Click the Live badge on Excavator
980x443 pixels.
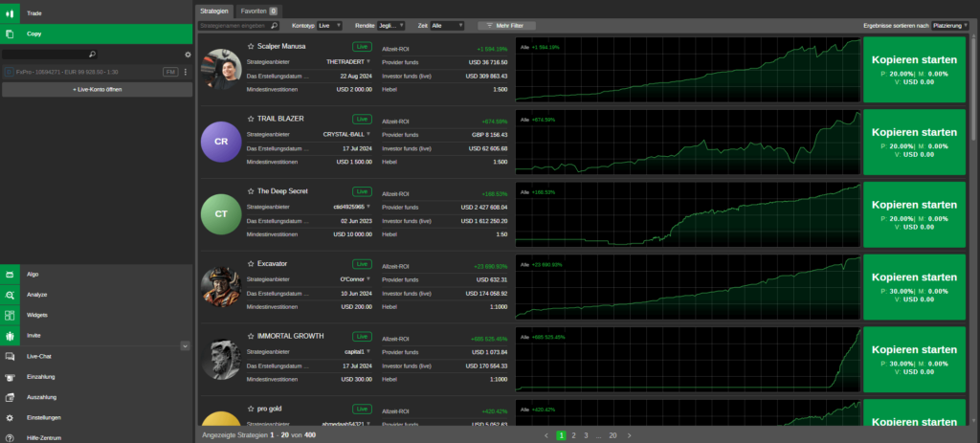[362, 264]
